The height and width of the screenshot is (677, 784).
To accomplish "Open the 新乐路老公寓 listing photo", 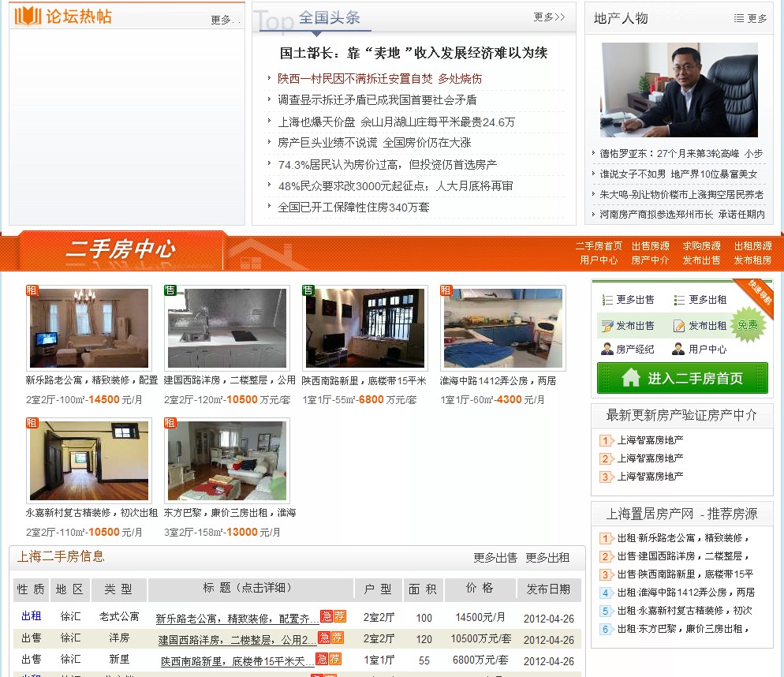I will (x=89, y=328).
